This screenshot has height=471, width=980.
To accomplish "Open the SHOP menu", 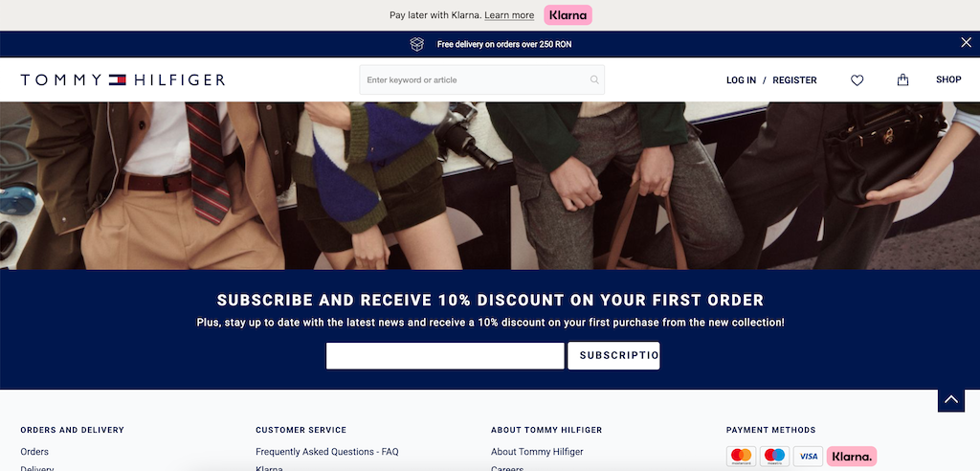I will [x=948, y=79].
